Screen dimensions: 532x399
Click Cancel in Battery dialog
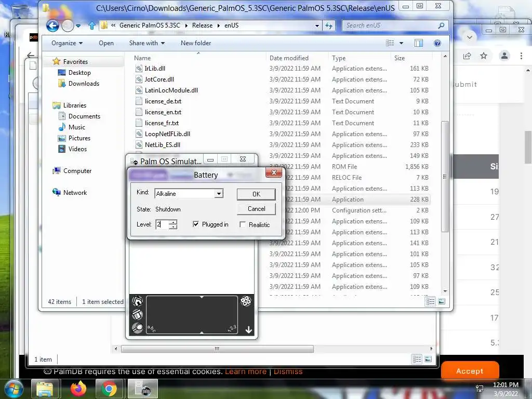tap(256, 209)
